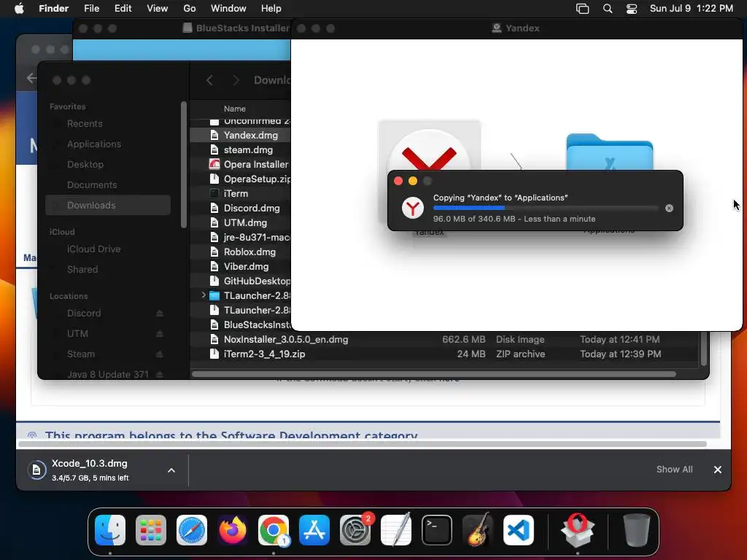Select Applications in Finder sidebar
The width and height of the screenshot is (747, 560).
click(x=94, y=144)
